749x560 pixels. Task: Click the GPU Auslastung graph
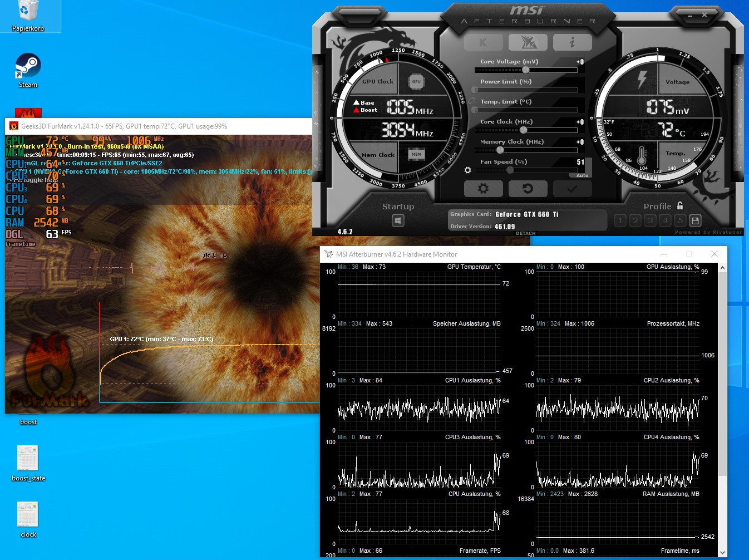click(x=618, y=294)
